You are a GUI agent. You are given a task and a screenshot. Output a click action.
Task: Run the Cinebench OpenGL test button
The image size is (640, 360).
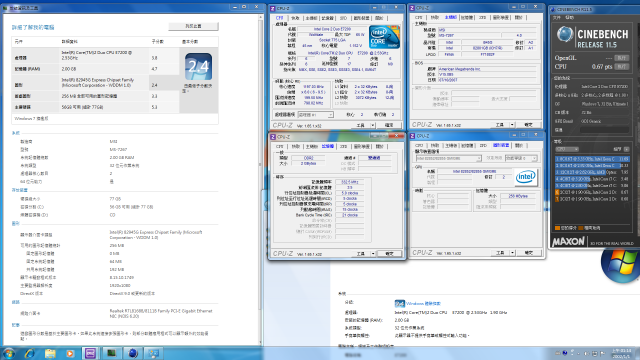622,58
